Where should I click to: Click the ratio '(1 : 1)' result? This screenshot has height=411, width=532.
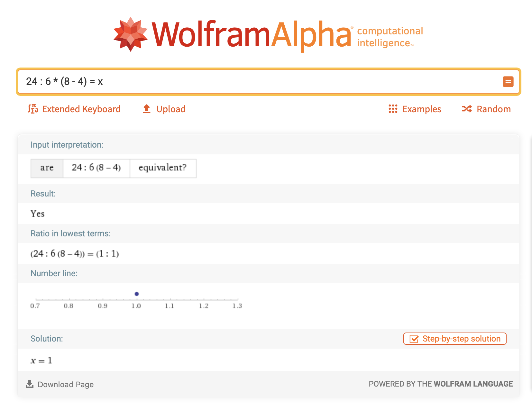[x=107, y=254]
